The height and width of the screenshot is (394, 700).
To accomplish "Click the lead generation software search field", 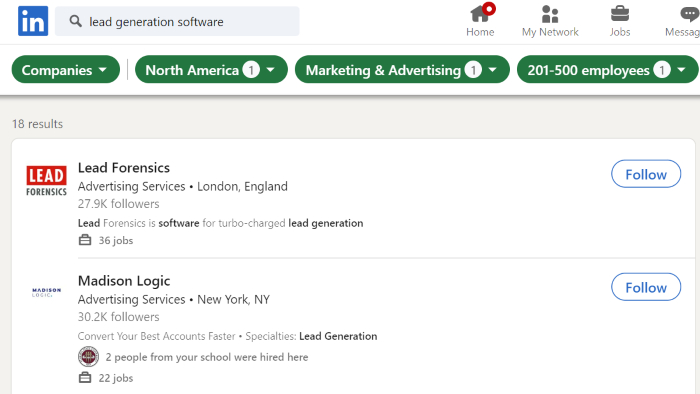I will [x=177, y=21].
